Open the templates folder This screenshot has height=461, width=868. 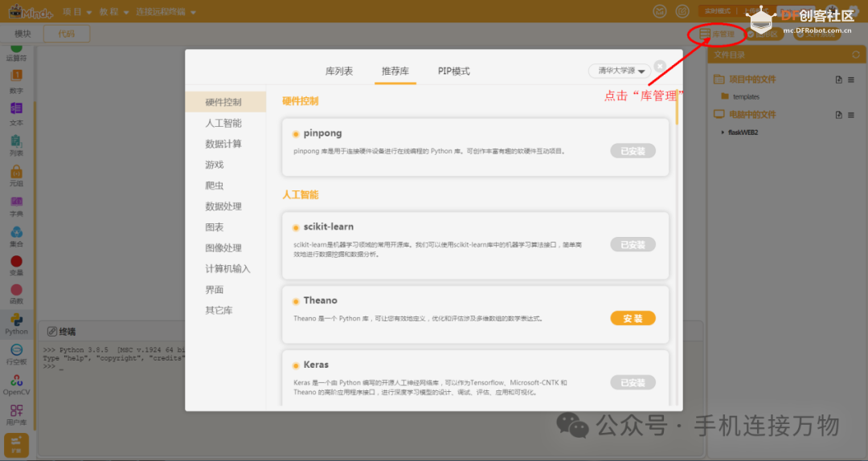click(x=741, y=96)
